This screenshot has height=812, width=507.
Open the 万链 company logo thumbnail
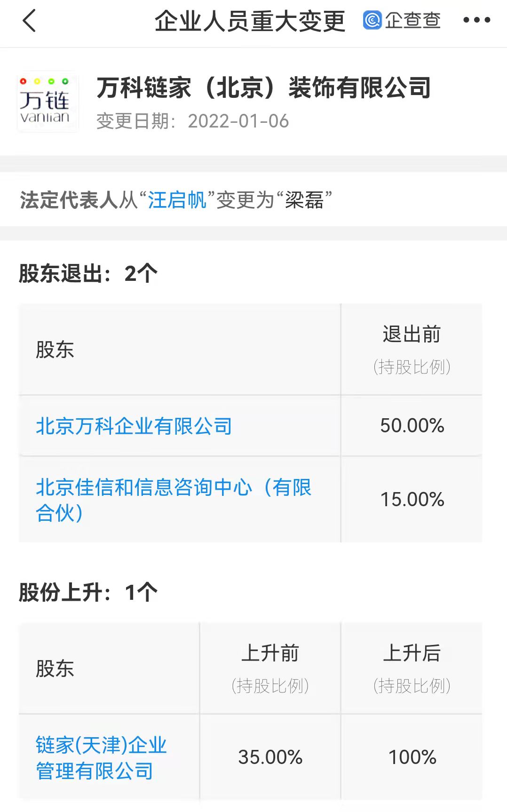47,102
